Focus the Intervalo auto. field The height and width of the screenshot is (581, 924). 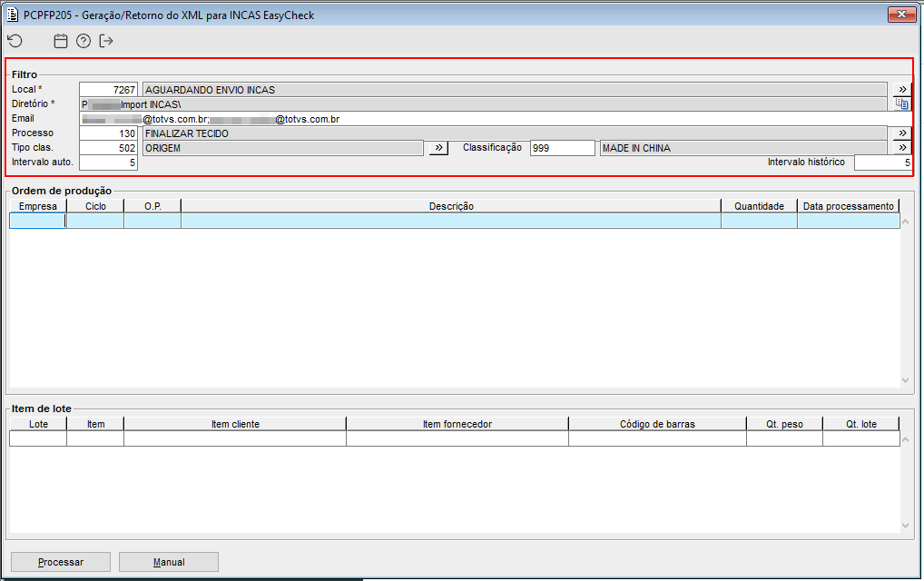point(108,162)
